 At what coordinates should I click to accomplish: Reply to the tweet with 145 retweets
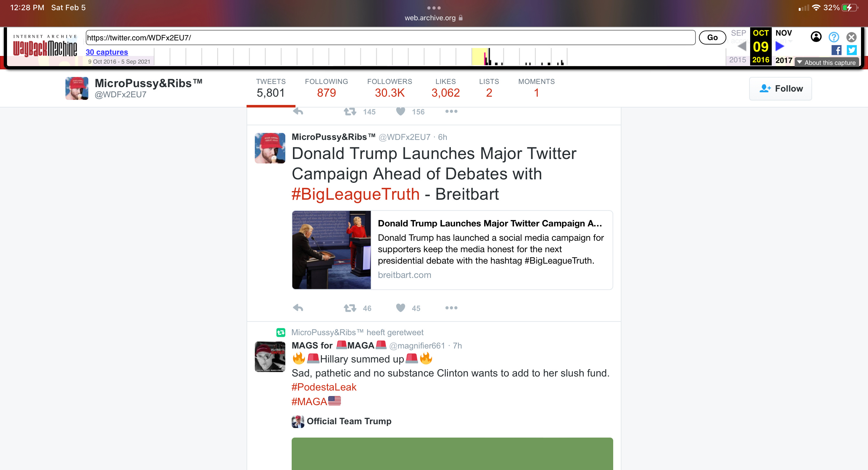298,112
